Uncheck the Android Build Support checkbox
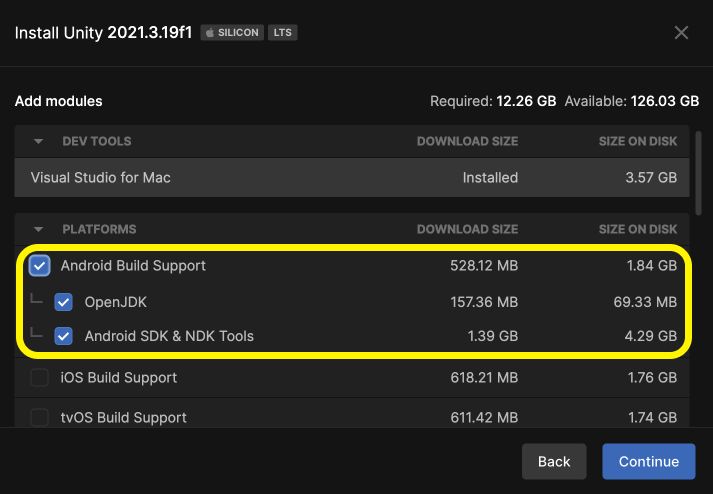This screenshot has height=494, width=713. [39, 266]
